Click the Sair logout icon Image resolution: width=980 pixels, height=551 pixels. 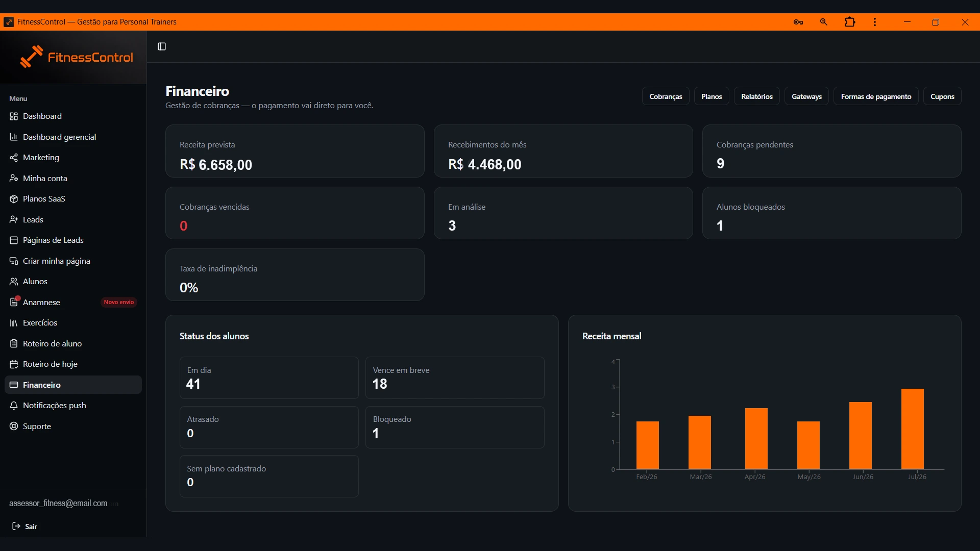coord(16,526)
